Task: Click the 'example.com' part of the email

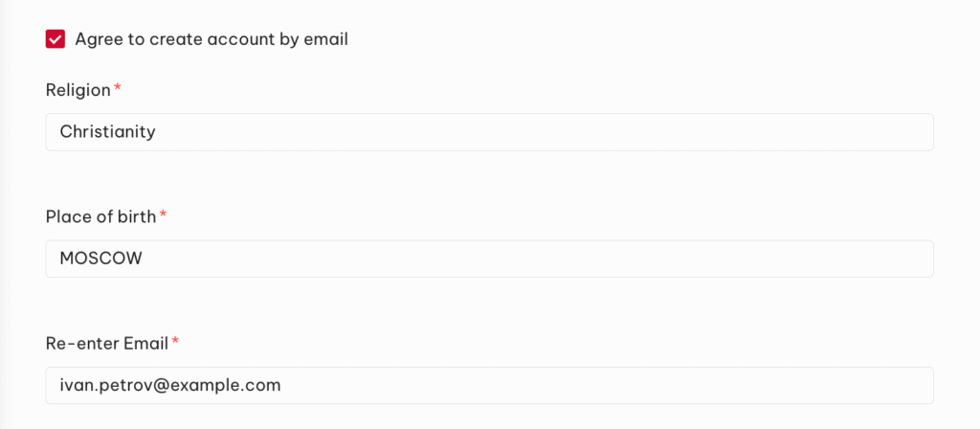Action: click(x=235, y=385)
